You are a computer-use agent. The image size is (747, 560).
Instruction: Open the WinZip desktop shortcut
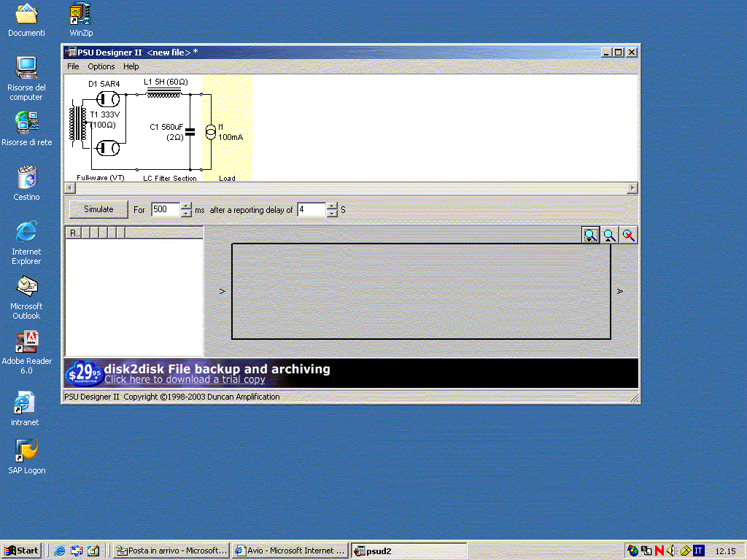[81, 20]
